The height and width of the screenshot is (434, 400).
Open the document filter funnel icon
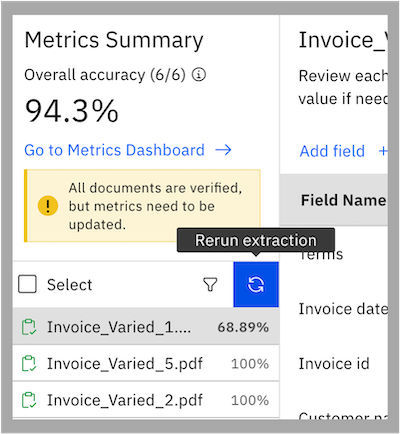[x=210, y=285]
